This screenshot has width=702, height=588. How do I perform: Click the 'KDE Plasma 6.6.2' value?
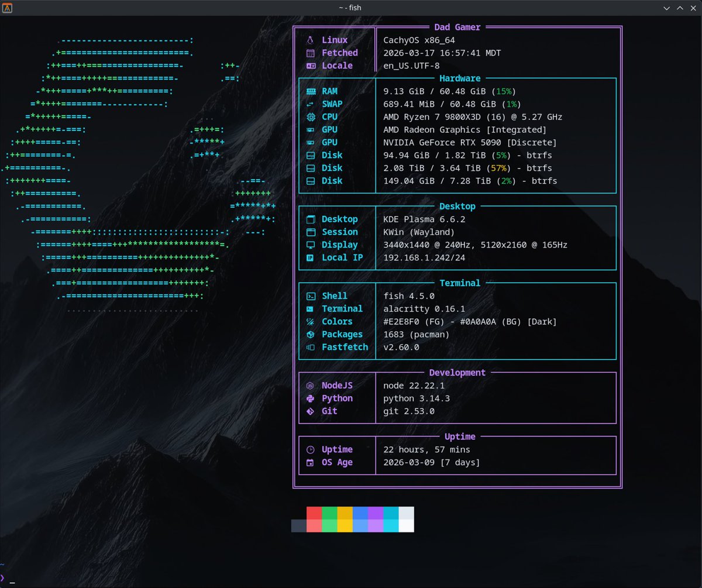(424, 219)
